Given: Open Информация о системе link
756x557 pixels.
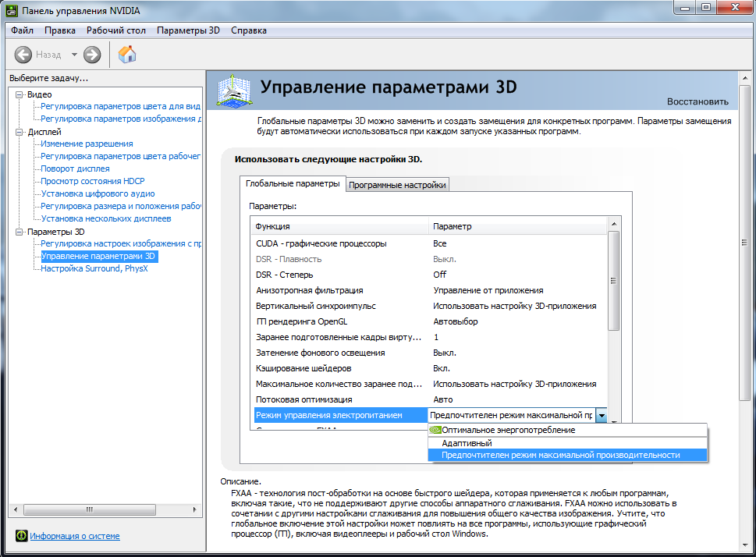Looking at the screenshot, I should pyautogui.click(x=75, y=536).
